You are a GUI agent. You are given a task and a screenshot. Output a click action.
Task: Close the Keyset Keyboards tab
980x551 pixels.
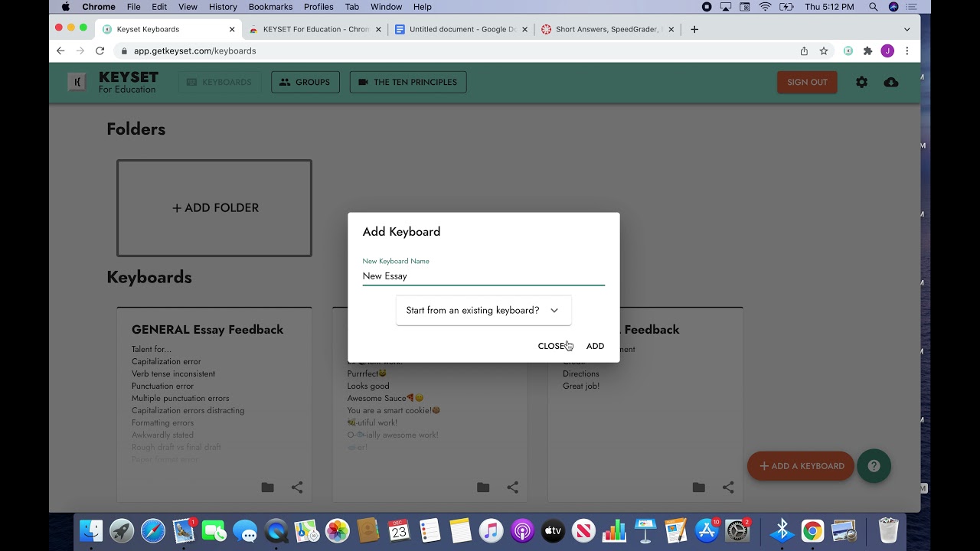pyautogui.click(x=232, y=29)
